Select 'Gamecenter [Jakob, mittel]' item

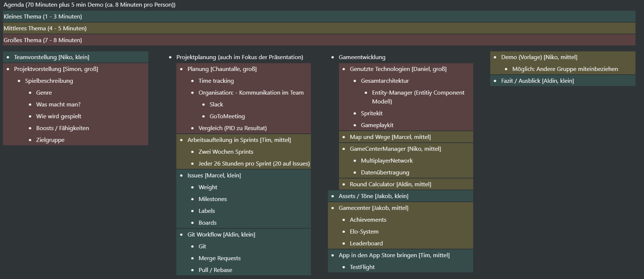[x=373, y=208]
